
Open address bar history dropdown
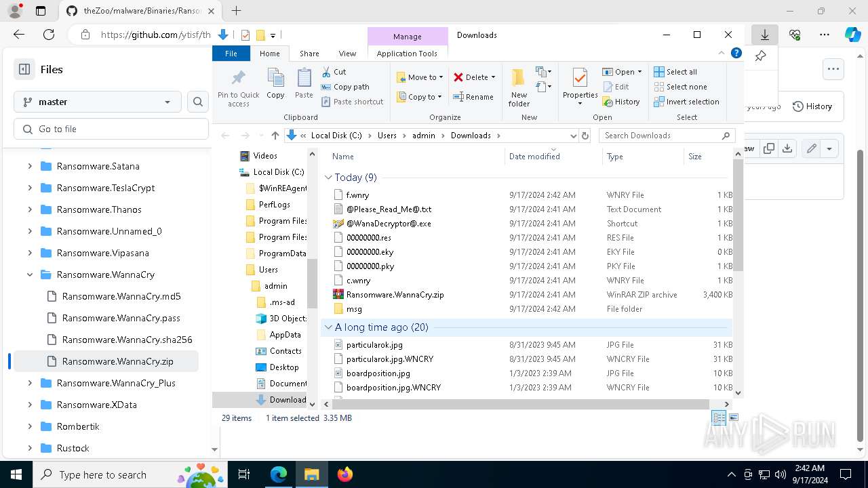pos(574,136)
